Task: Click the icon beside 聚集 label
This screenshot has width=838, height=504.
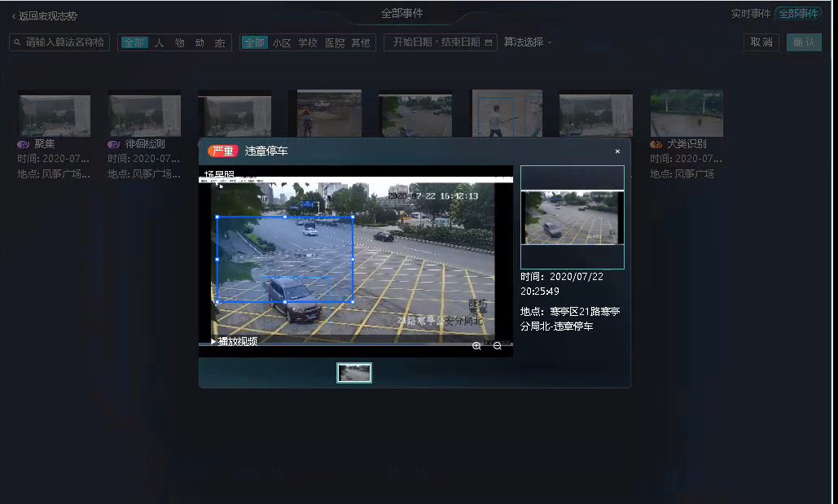Action: pyautogui.click(x=24, y=144)
